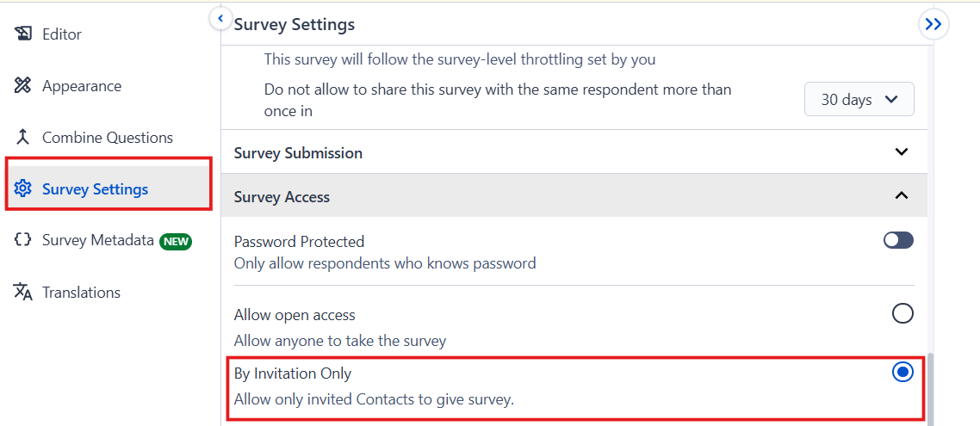
Task: Click the Combine Questions merge icon
Action: [23, 138]
